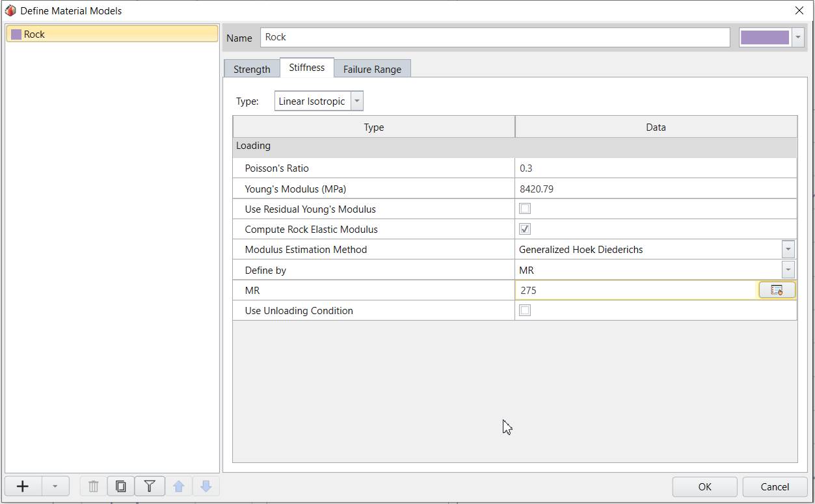Screen dimensions: 815x504
Task: Open the material filter tool
Action: (149, 486)
